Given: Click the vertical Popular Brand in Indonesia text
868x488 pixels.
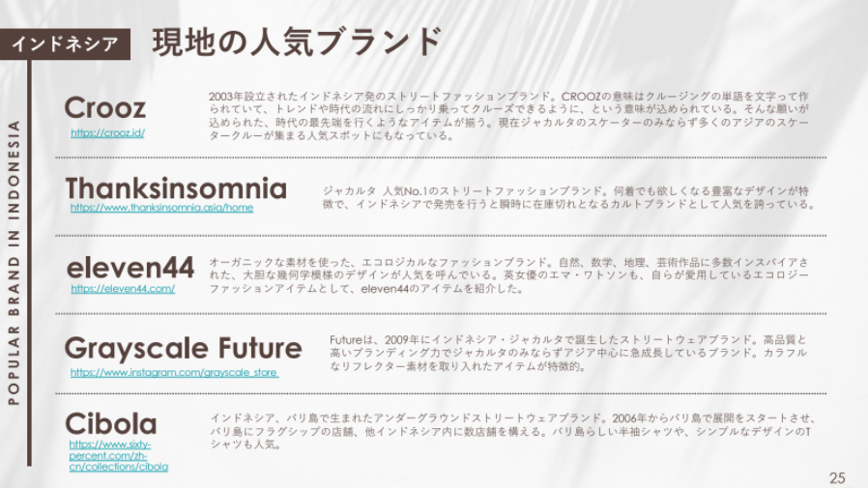Looking at the screenshot, I should pyautogui.click(x=14, y=262).
